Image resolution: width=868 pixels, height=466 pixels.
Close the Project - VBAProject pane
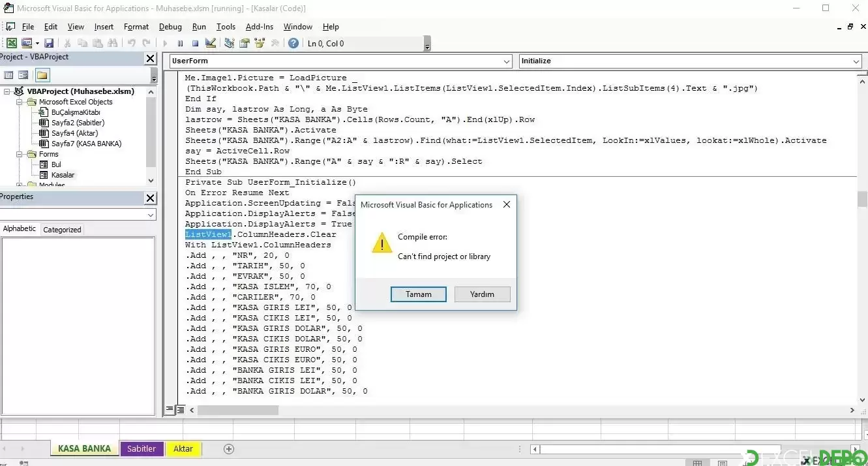click(x=150, y=58)
